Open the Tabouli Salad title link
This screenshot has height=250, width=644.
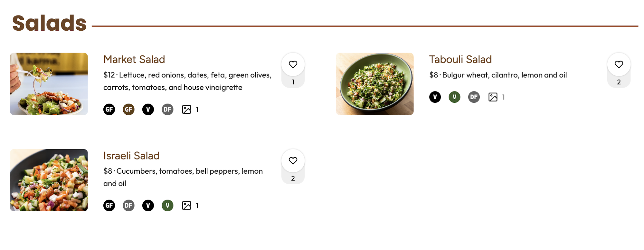click(460, 60)
